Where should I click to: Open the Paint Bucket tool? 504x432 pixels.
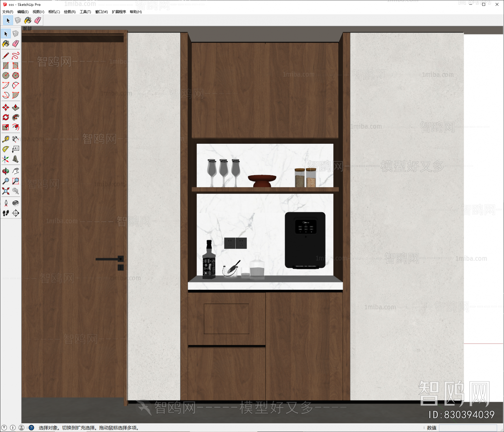coord(5,44)
